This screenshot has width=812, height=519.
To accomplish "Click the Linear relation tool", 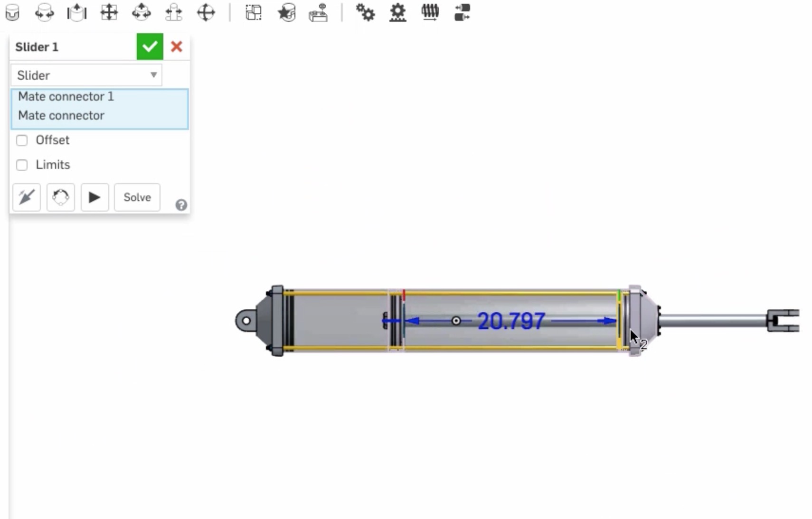I will pyautogui.click(x=462, y=13).
